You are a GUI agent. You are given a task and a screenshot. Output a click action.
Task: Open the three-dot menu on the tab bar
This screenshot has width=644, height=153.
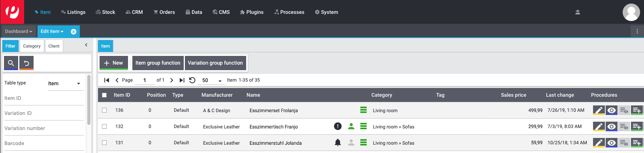click(x=637, y=31)
